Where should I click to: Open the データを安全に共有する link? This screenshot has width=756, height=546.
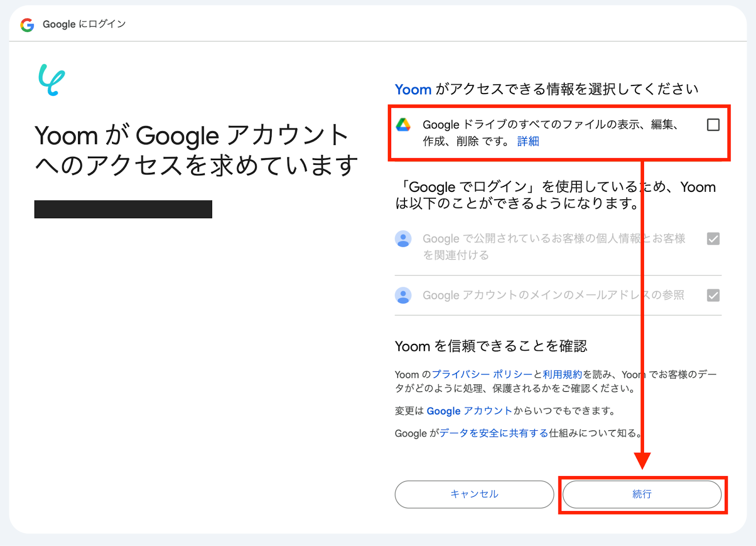point(494,433)
